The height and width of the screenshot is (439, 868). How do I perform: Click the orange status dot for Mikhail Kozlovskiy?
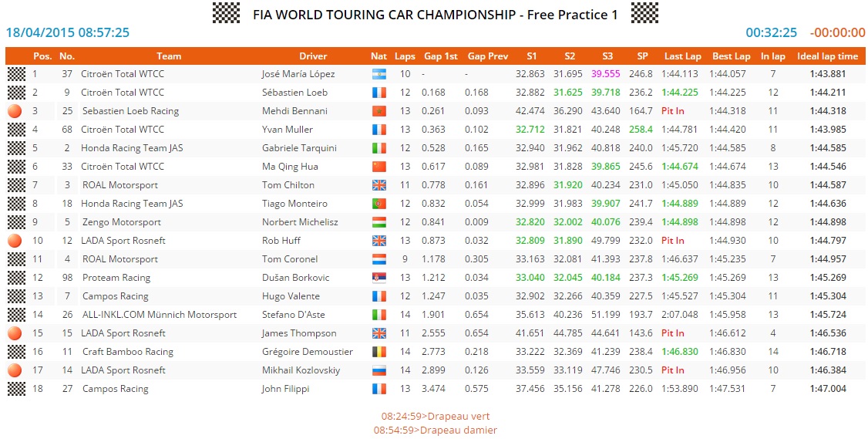(16, 370)
